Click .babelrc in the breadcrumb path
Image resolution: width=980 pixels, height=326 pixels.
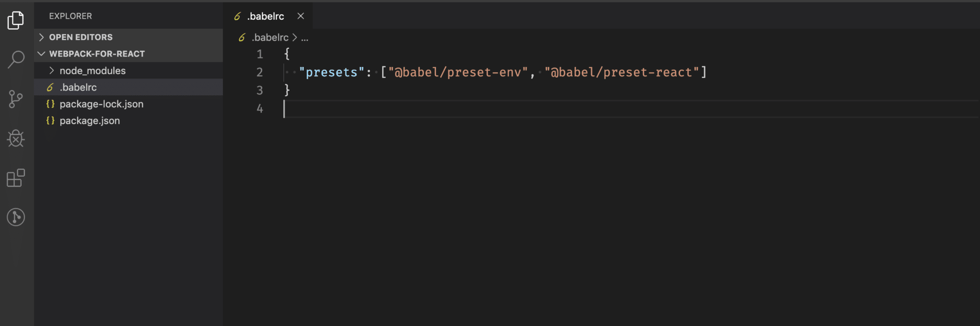click(x=270, y=37)
